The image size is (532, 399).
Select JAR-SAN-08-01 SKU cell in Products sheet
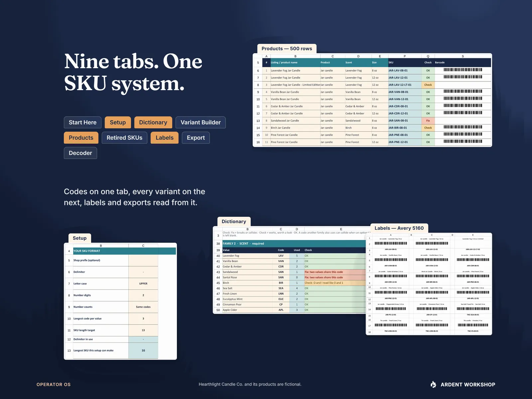click(405, 121)
